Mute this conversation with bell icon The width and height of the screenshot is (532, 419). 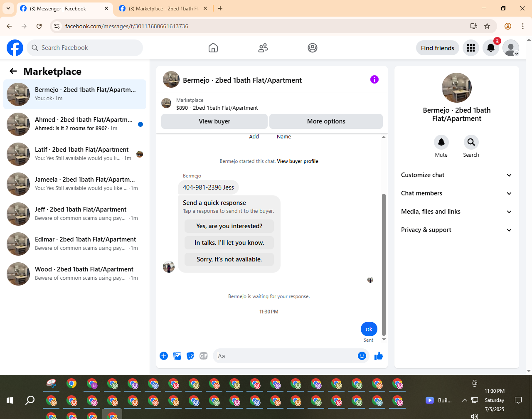click(x=441, y=143)
